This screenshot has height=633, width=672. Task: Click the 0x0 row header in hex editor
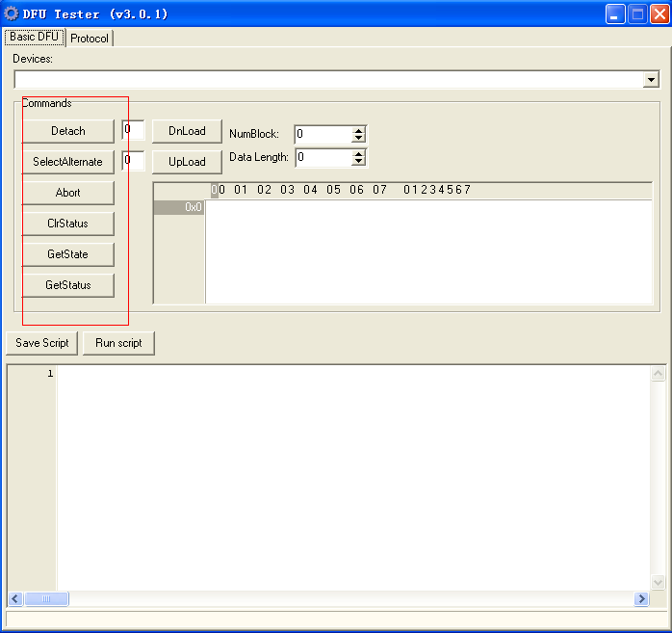tap(179, 207)
